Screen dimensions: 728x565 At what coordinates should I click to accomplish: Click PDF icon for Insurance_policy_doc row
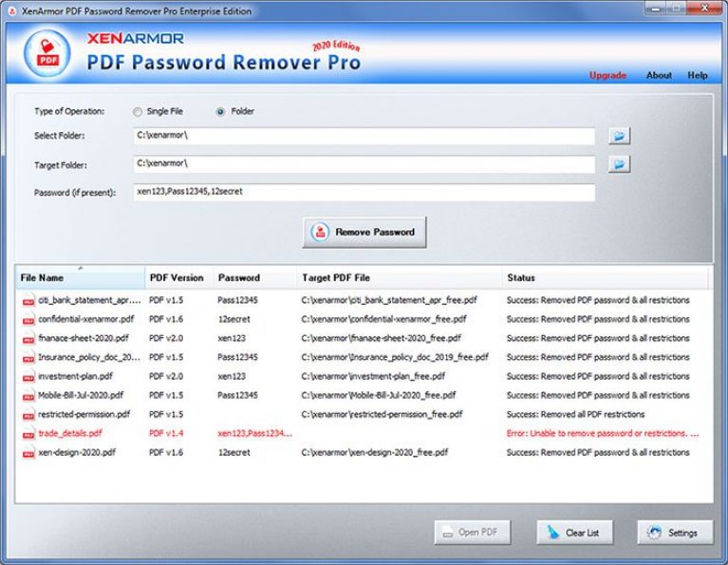(28, 358)
